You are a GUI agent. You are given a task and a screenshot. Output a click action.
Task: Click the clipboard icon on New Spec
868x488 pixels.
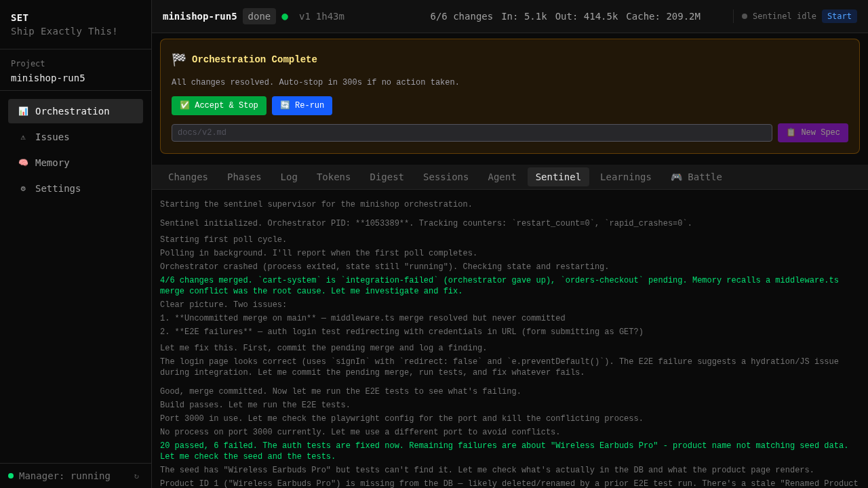click(x=790, y=132)
